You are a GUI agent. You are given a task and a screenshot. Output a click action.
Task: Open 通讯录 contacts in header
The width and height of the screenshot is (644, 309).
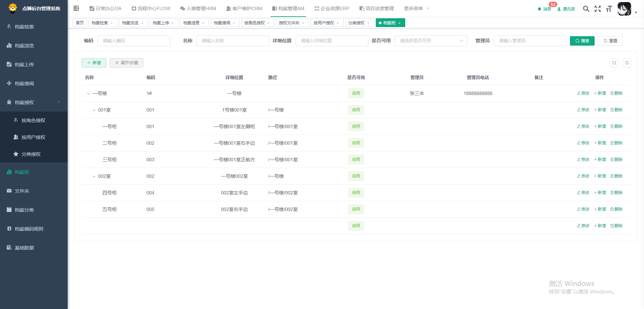click(x=566, y=9)
